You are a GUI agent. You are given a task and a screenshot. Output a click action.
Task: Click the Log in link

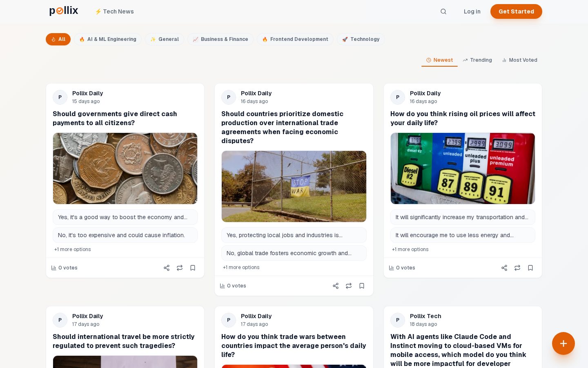point(472,11)
